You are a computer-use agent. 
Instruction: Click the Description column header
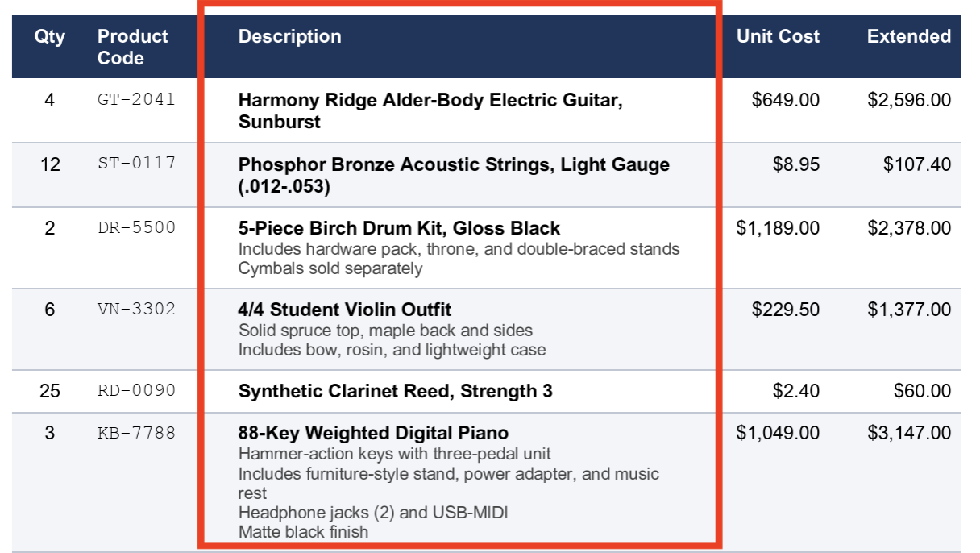click(289, 36)
